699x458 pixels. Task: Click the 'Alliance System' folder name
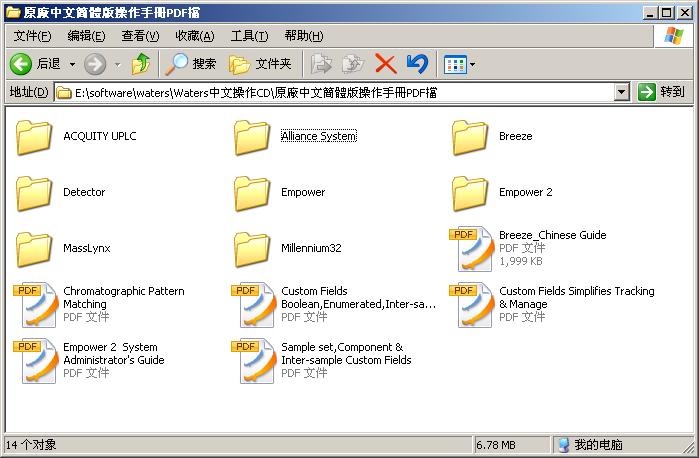[x=319, y=136]
